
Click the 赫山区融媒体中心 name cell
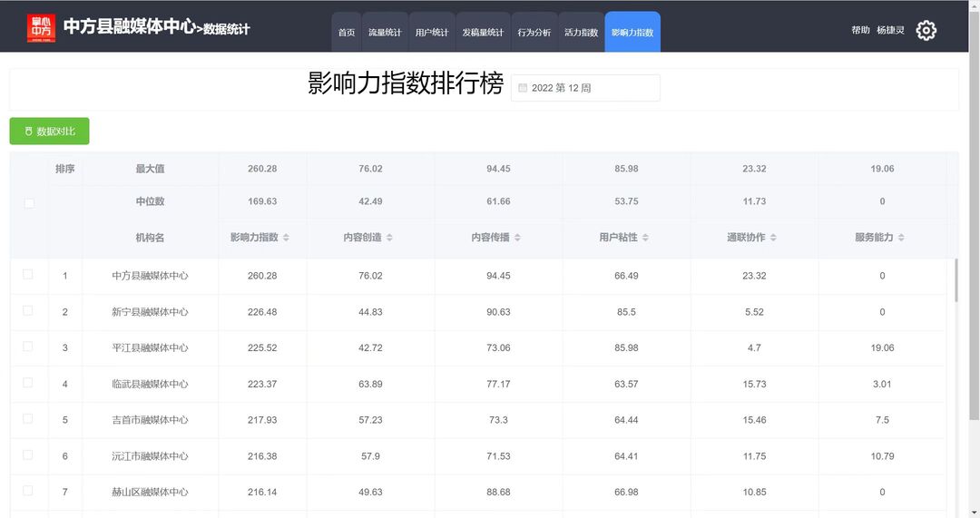(x=150, y=493)
